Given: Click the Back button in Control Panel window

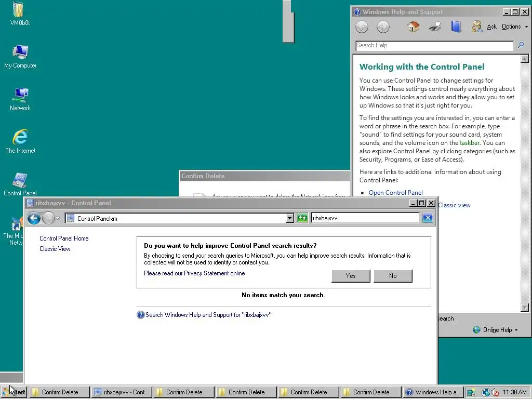Looking at the screenshot, I should tap(34, 218).
